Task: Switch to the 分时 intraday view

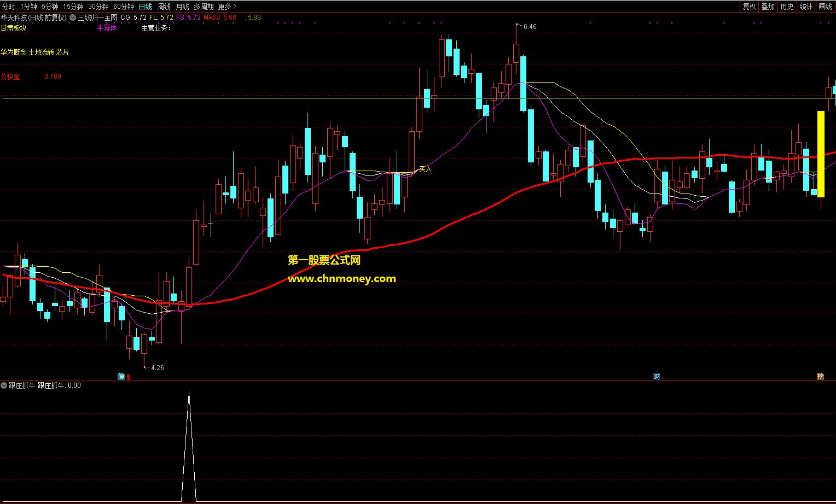Action: coord(9,7)
